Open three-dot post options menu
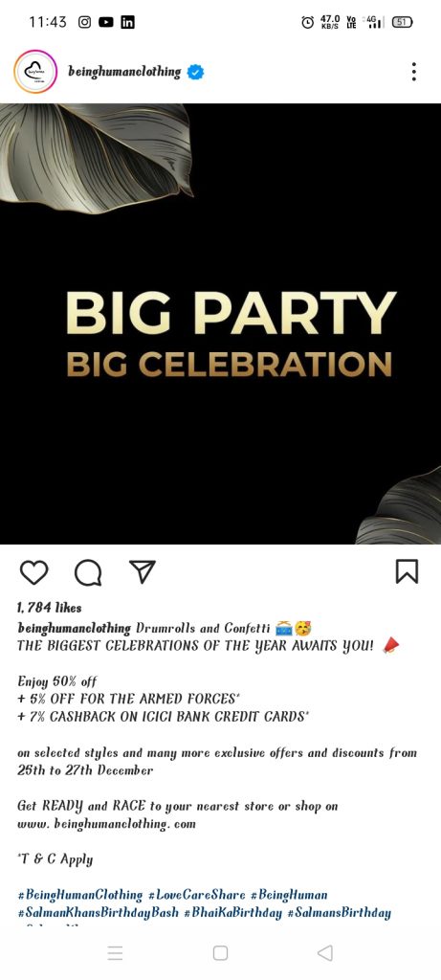 [x=413, y=72]
